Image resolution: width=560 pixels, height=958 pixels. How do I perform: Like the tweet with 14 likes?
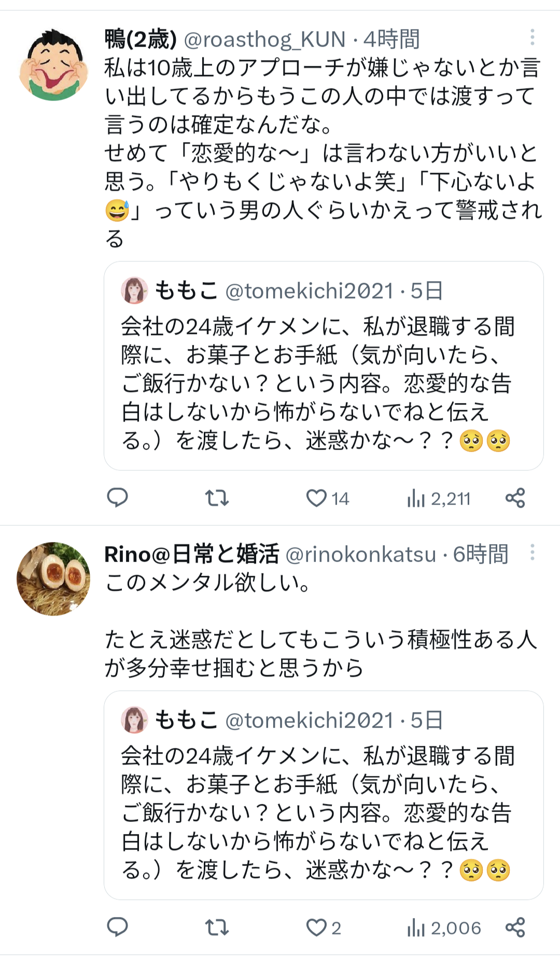[316, 498]
